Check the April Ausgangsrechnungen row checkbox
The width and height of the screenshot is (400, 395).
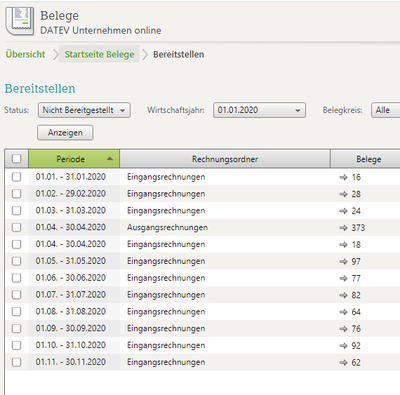[x=16, y=227]
